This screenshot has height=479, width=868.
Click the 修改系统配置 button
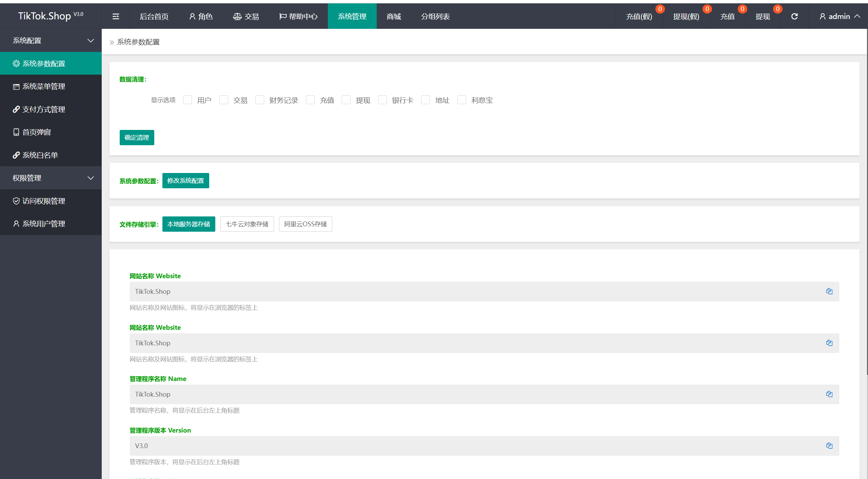(185, 180)
